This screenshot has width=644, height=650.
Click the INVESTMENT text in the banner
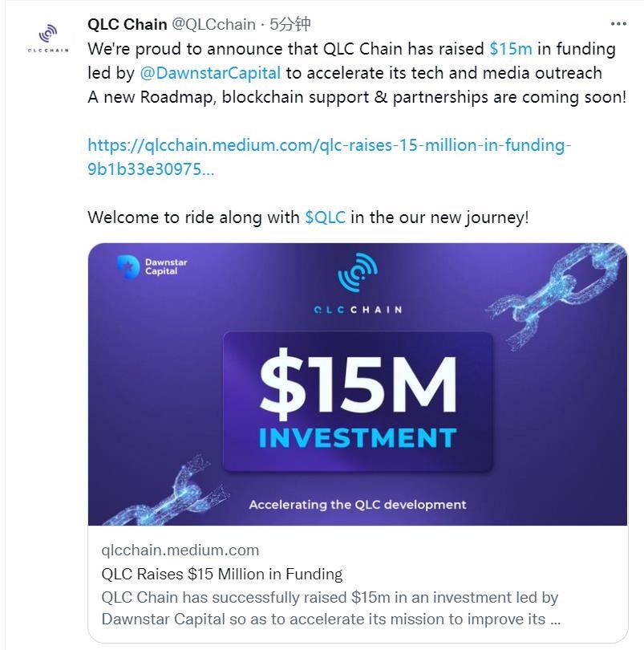pos(358,439)
